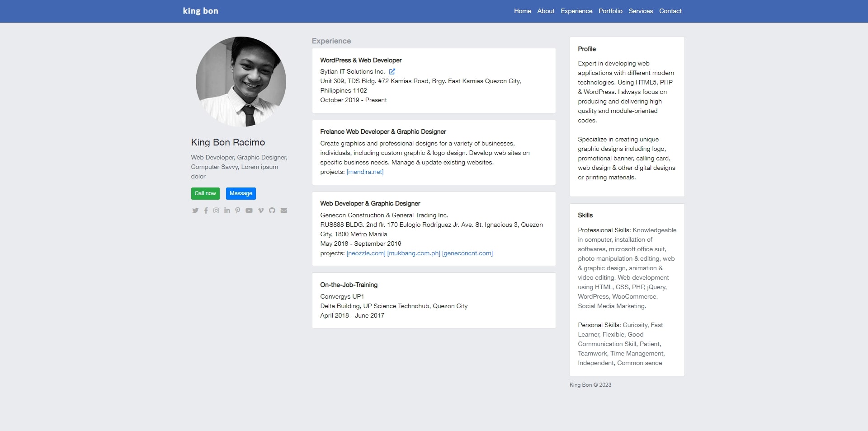Open external link icon beside Sytian IT Solutions
868x431 pixels.
(392, 71)
